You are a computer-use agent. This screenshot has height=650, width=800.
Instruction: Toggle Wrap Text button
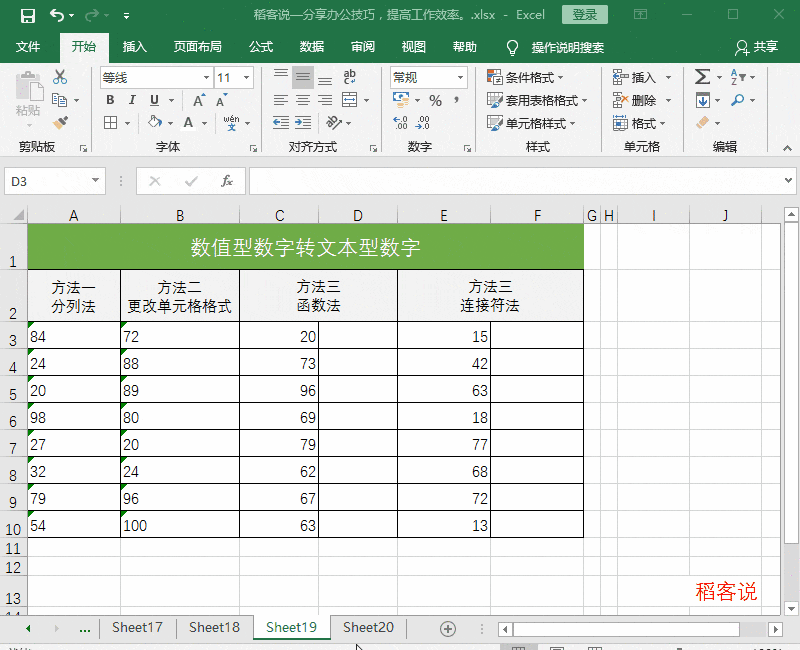[x=349, y=77]
